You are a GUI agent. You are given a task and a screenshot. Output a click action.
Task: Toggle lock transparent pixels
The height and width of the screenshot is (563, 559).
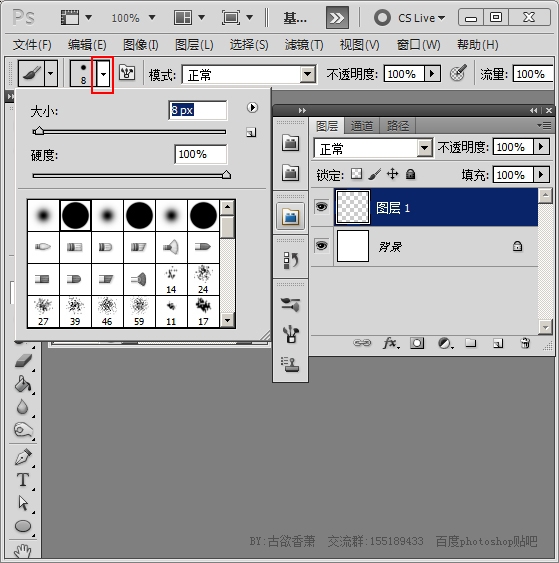tap(357, 174)
